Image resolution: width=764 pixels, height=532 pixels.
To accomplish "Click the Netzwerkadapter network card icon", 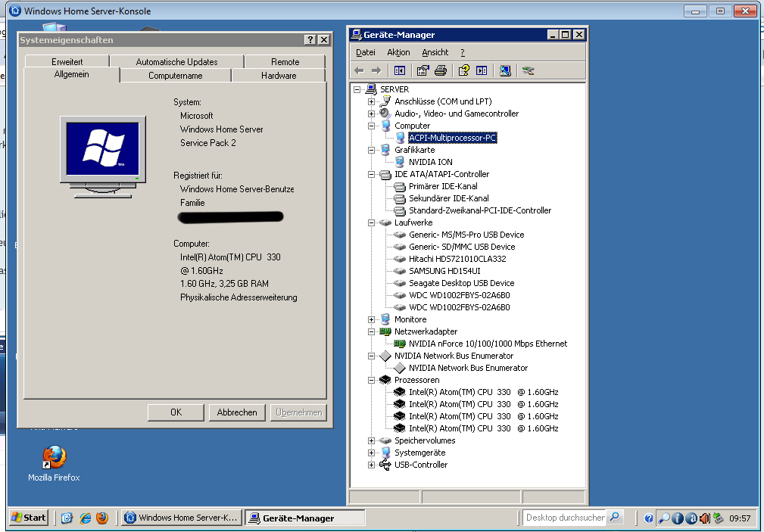I will [385, 331].
